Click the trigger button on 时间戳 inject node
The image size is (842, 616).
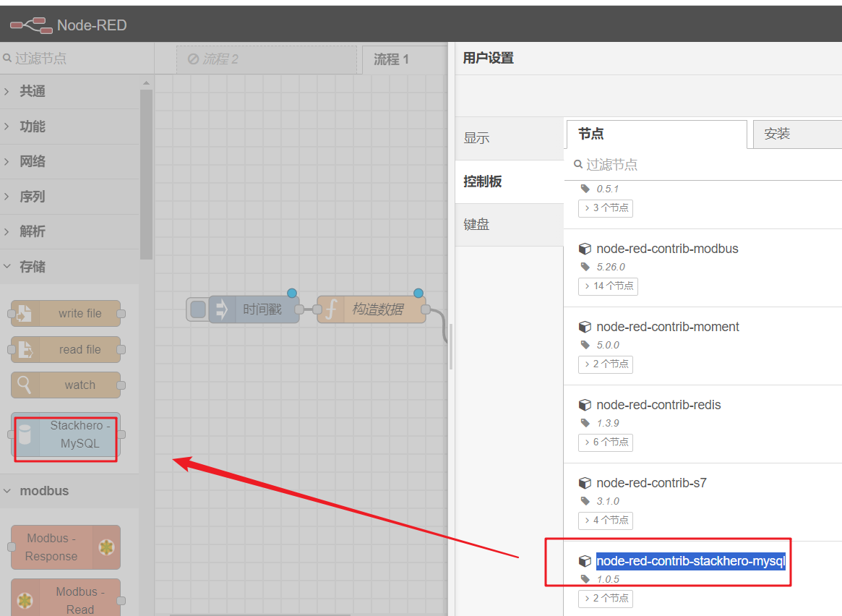pos(198,309)
